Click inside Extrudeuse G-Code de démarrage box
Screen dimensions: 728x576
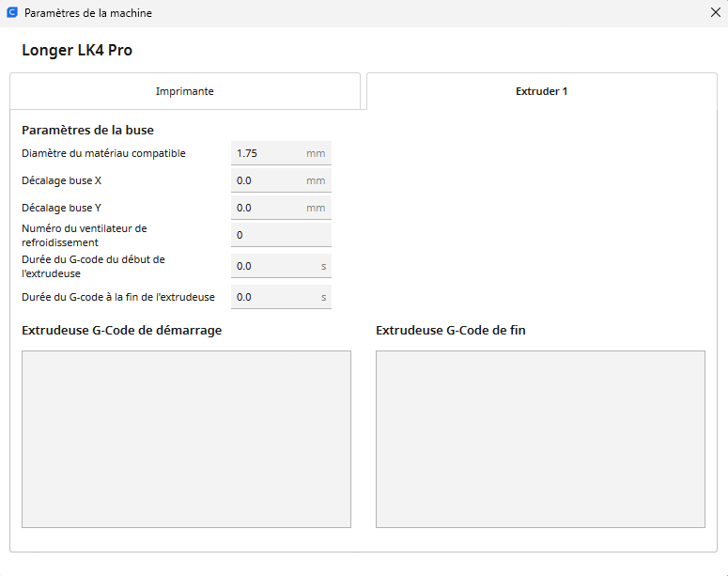coord(186,439)
